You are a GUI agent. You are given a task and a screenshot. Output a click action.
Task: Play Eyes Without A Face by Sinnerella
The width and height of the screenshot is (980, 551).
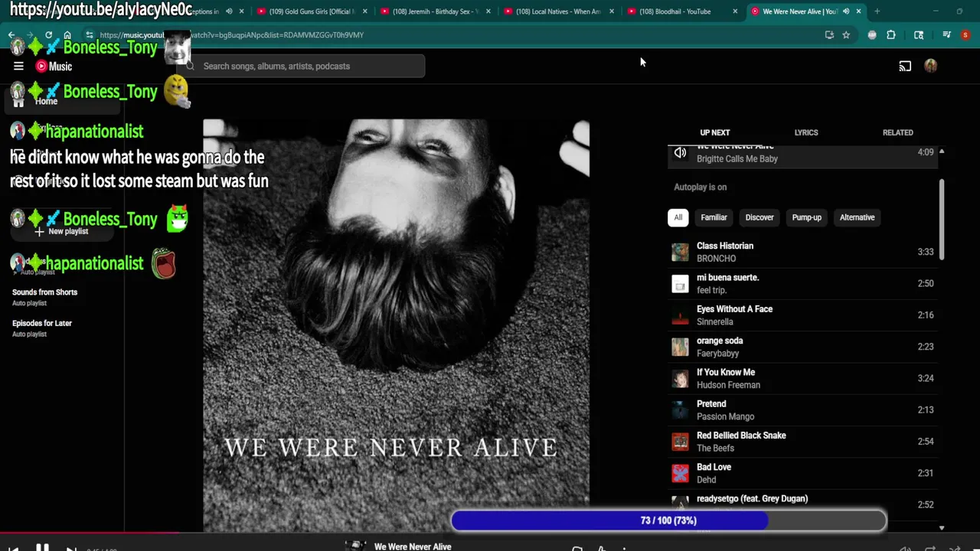[803, 315]
